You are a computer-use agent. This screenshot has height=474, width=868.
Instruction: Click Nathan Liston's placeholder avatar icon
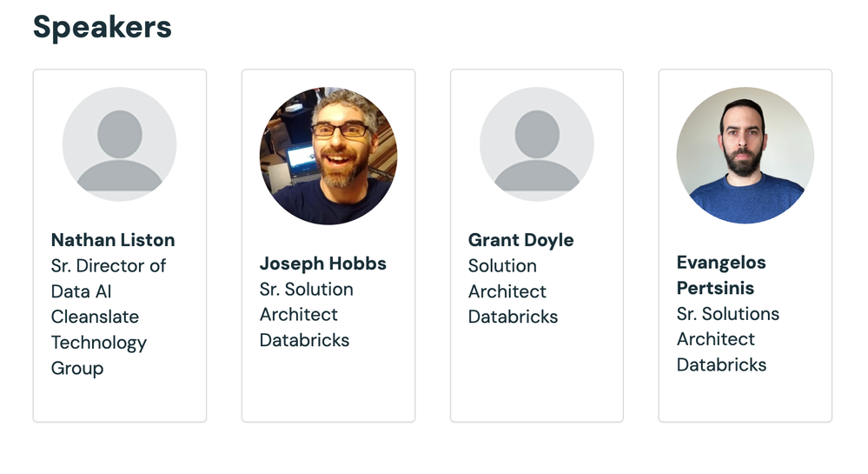pyautogui.click(x=119, y=144)
